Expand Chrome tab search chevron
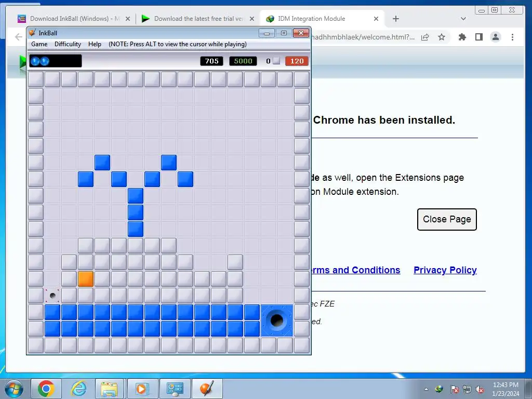This screenshot has height=399, width=532. 463,19
